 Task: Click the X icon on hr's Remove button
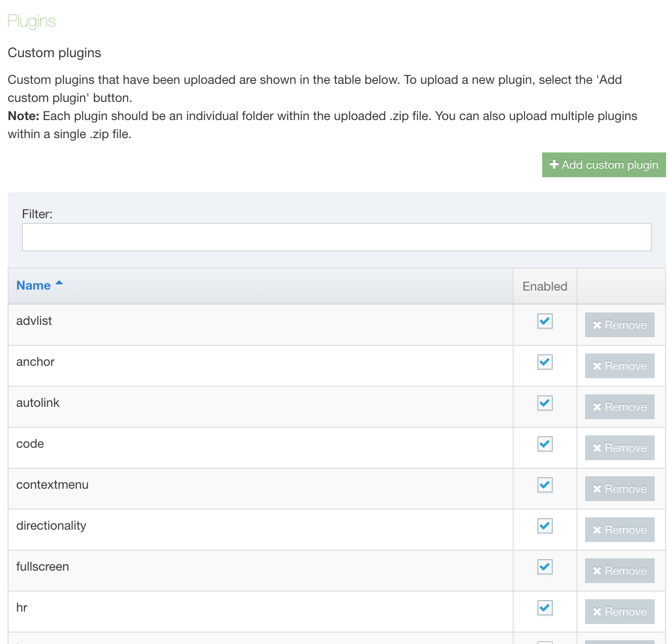point(597,612)
